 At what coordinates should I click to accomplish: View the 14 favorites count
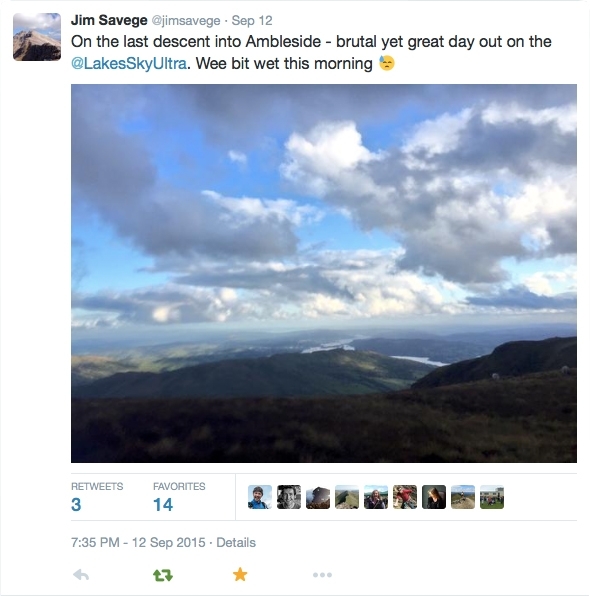163,505
